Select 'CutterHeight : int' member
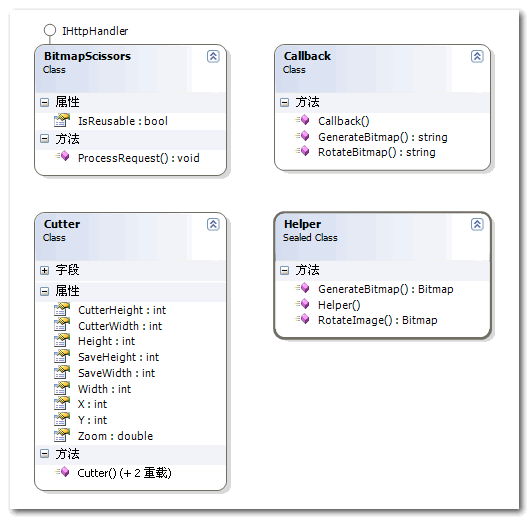Image resolution: width=530 pixels, height=520 pixels. (x=122, y=310)
